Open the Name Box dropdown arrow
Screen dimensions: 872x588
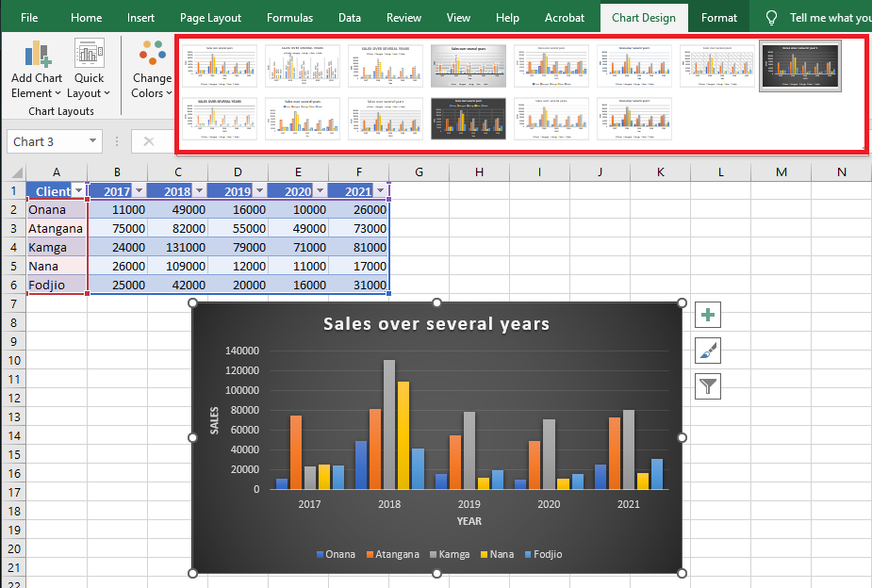(92, 141)
